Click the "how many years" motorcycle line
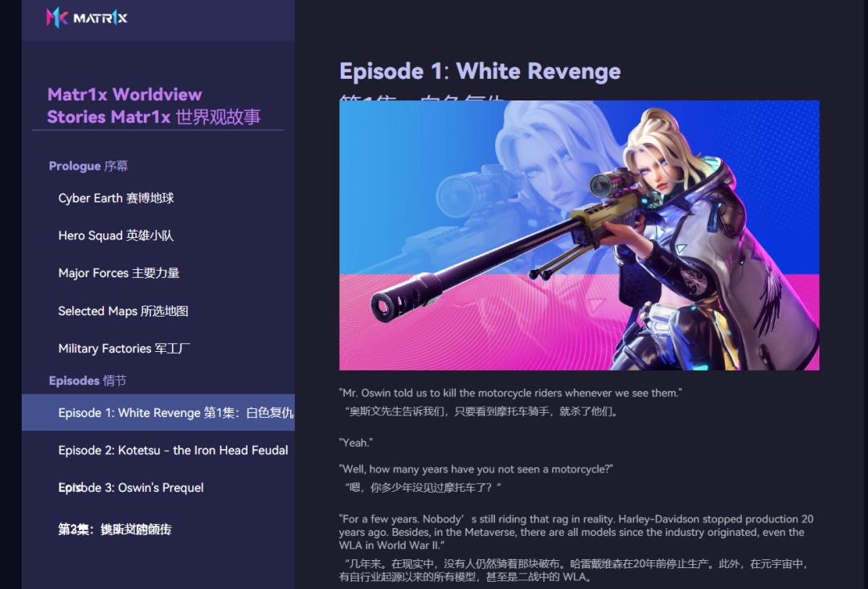The height and width of the screenshot is (589, 868). click(476, 469)
